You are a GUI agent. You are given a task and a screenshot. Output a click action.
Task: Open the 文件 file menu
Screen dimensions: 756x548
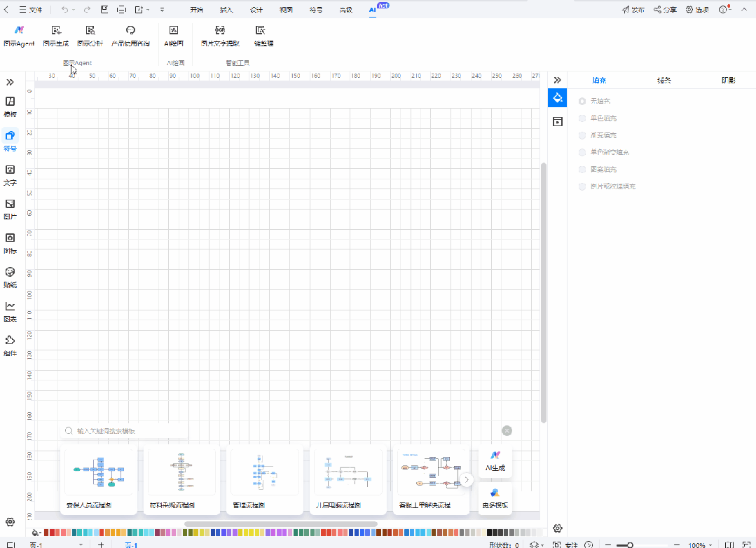(31, 10)
